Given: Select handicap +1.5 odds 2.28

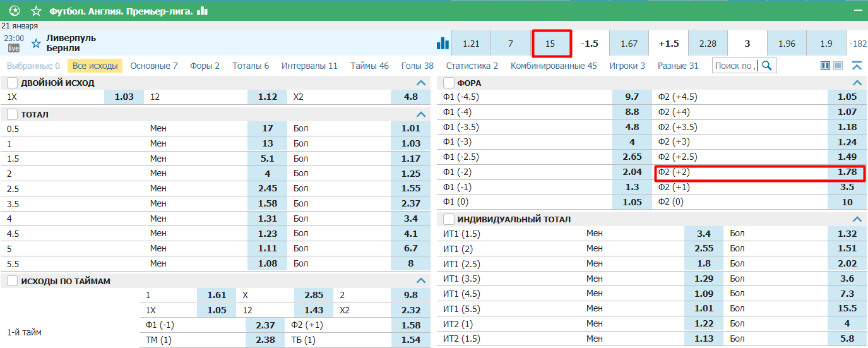Looking at the screenshot, I should coord(708,44).
